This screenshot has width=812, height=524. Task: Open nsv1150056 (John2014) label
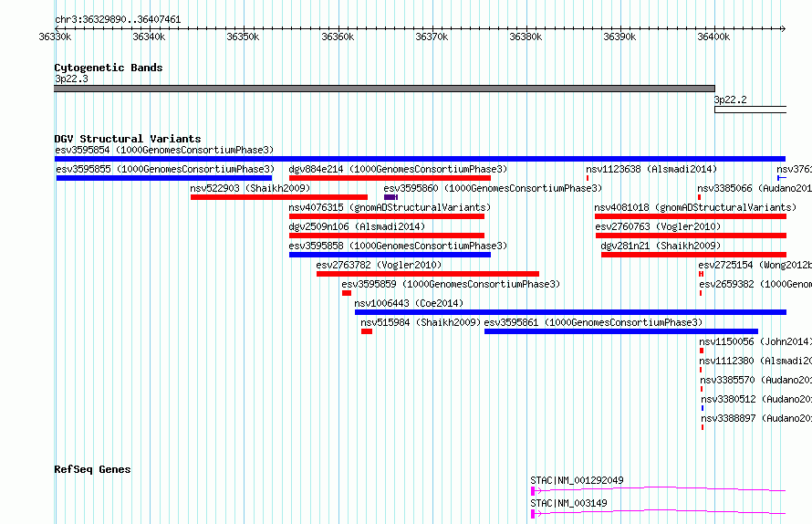pos(755,342)
